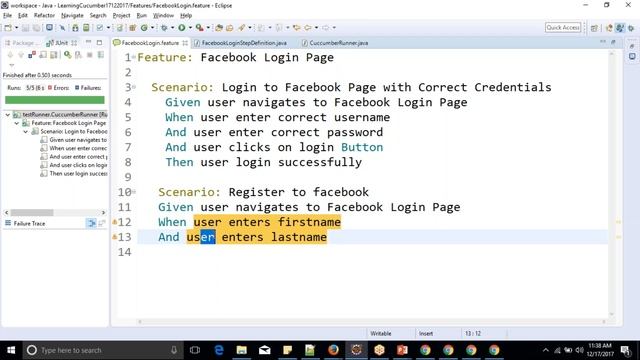Click the Search flashlight toolbar icon
640x360 pixels.
tap(242, 27)
